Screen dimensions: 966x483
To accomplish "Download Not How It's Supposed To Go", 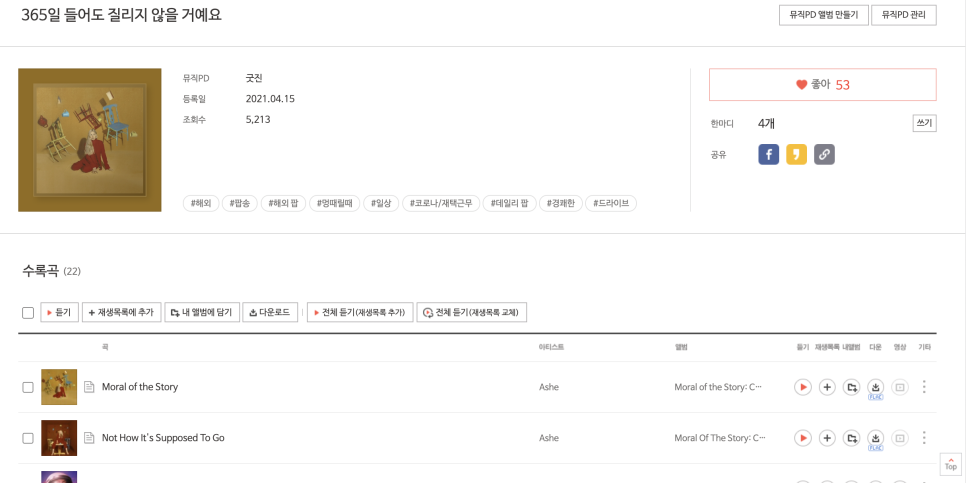I will pos(875,438).
